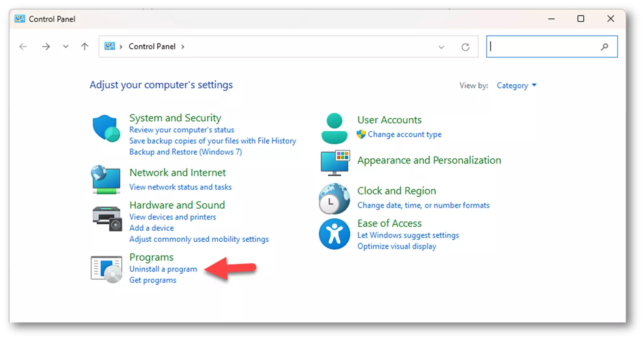Click the Network and Internet globe icon
Screen dimensions: 644x340
pyautogui.click(x=106, y=180)
